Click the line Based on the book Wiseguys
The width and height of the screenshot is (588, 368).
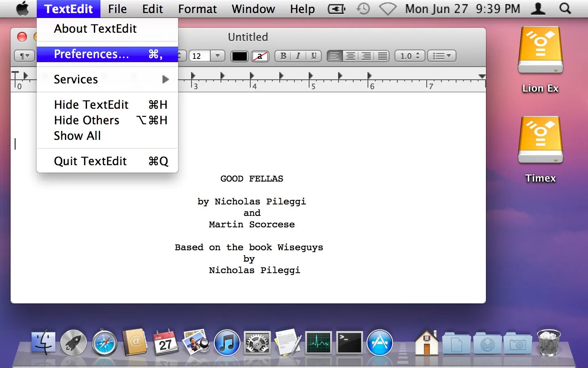point(249,247)
